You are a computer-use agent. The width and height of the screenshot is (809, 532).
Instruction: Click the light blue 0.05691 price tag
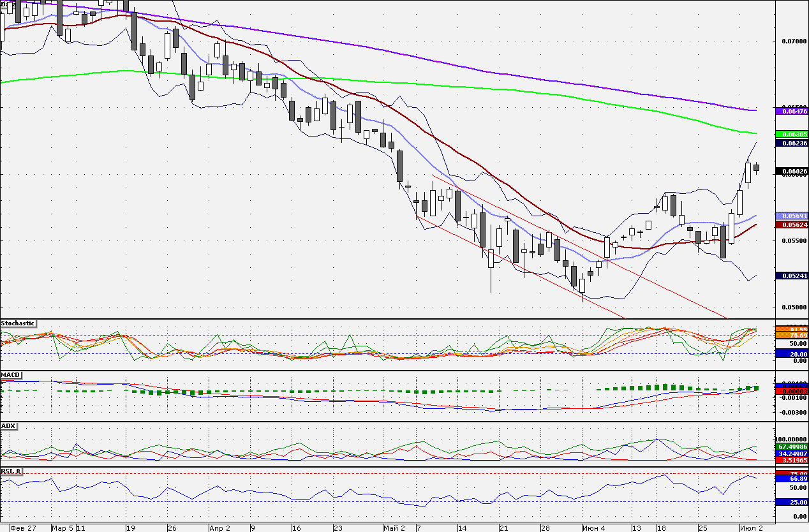coord(792,216)
